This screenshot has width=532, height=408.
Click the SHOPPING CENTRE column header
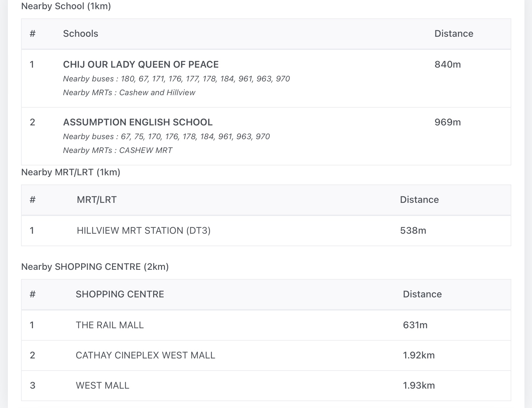click(120, 294)
